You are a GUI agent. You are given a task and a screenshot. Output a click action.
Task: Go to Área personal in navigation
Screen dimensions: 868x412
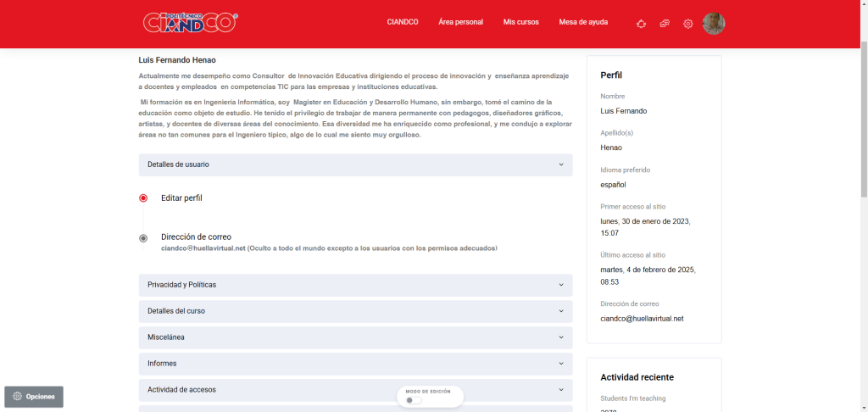point(460,22)
